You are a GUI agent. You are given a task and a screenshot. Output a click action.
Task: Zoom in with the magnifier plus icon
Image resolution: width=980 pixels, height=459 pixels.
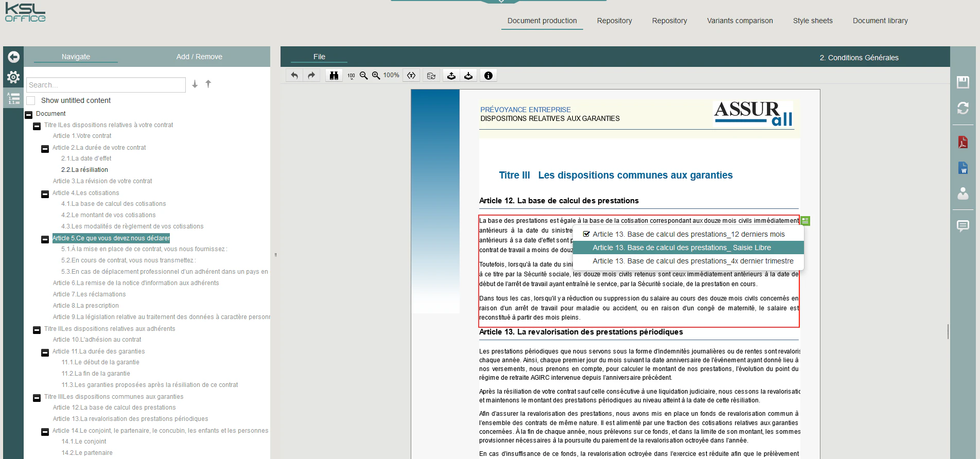pyautogui.click(x=376, y=76)
